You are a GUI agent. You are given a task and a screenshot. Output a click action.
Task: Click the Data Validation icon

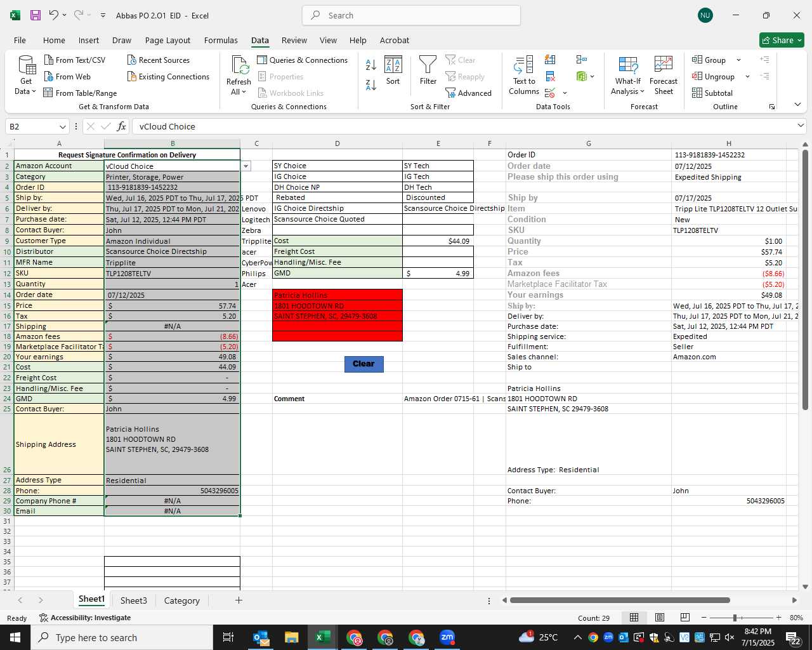(x=549, y=93)
